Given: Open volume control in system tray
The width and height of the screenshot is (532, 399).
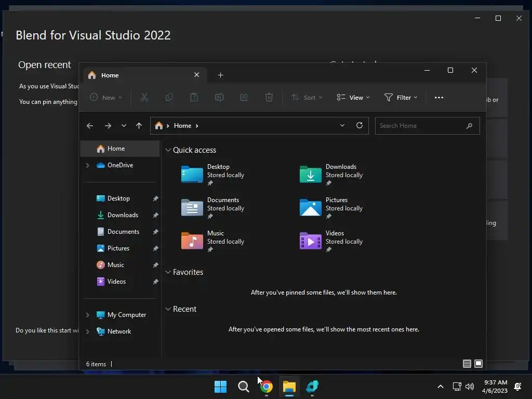Looking at the screenshot, I should [x=470, y=387].
